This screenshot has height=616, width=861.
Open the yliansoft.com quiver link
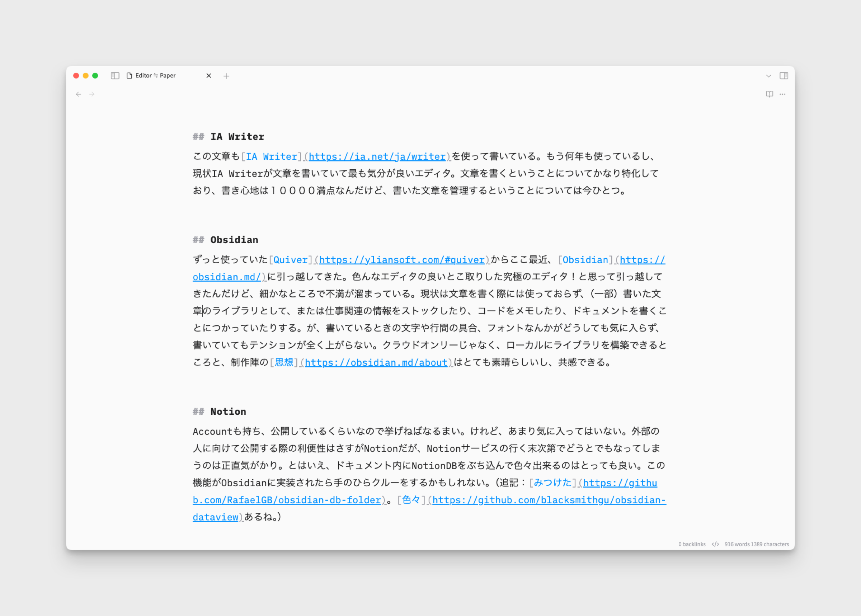click(x=402, y=260)
